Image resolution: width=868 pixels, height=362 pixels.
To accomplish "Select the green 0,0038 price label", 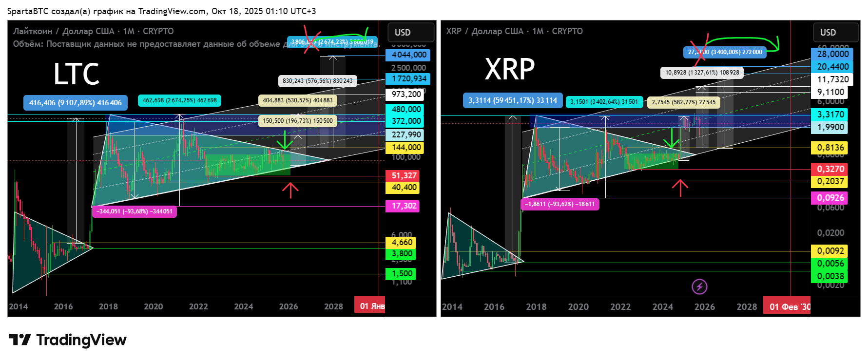I will tap(829, 276).
